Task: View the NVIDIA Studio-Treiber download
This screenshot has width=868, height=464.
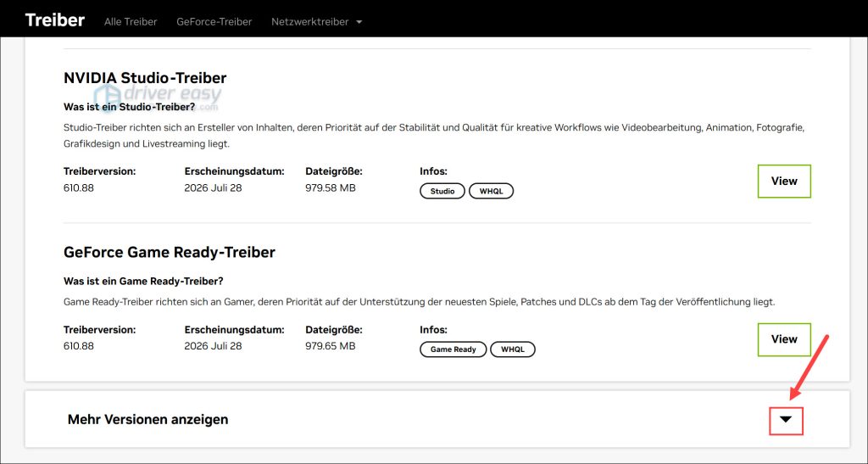Action: coord(784,181)
